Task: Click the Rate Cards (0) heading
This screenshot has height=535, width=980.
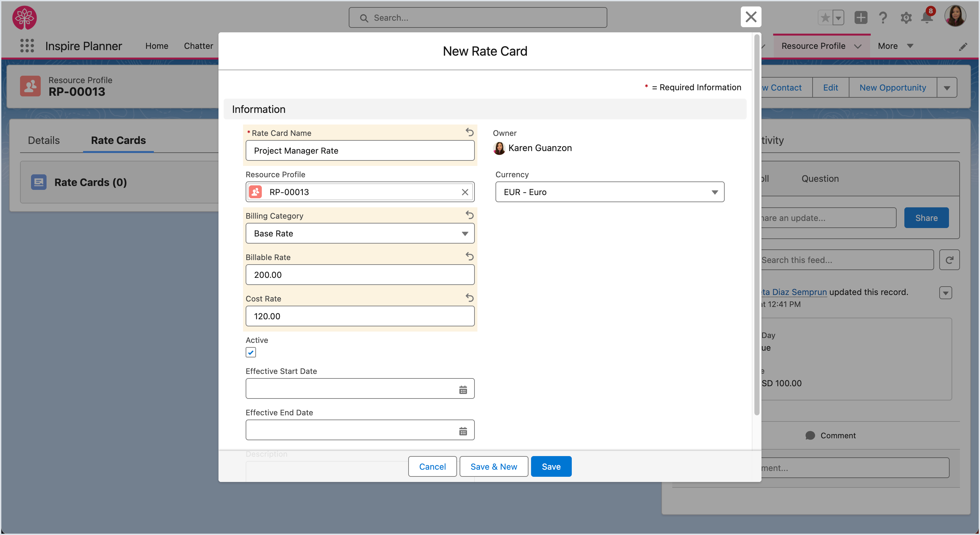Action: 91,182
